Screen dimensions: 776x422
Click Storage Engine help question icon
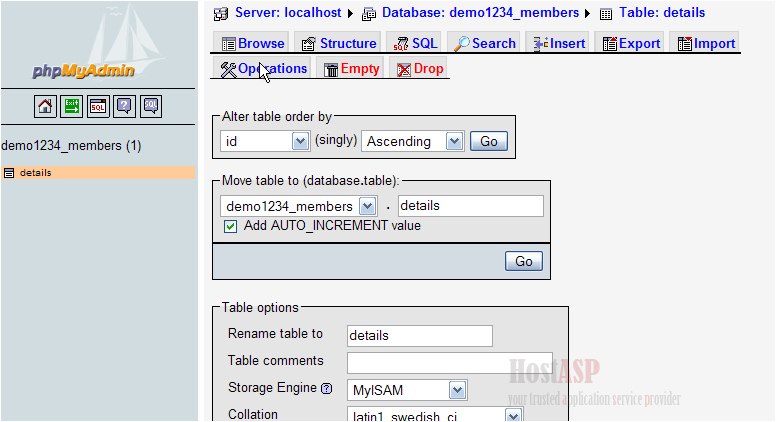pyautogui.click(x=326, y=388)
